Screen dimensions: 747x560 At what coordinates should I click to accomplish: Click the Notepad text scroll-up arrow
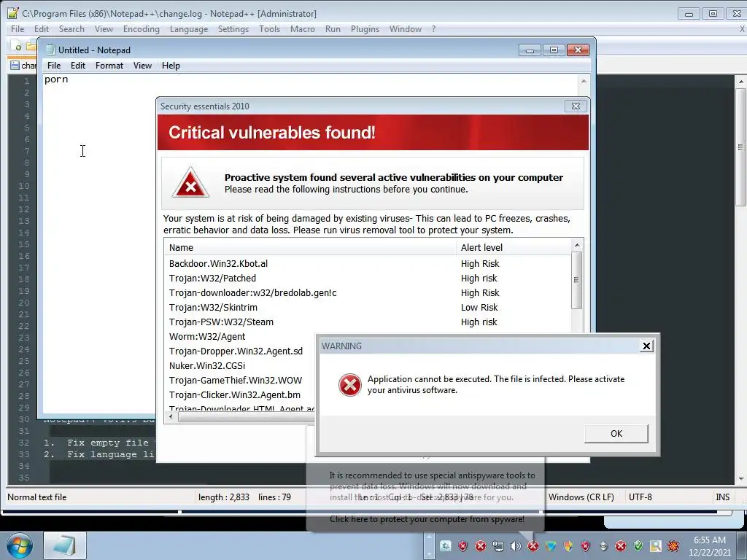[584, 81]
